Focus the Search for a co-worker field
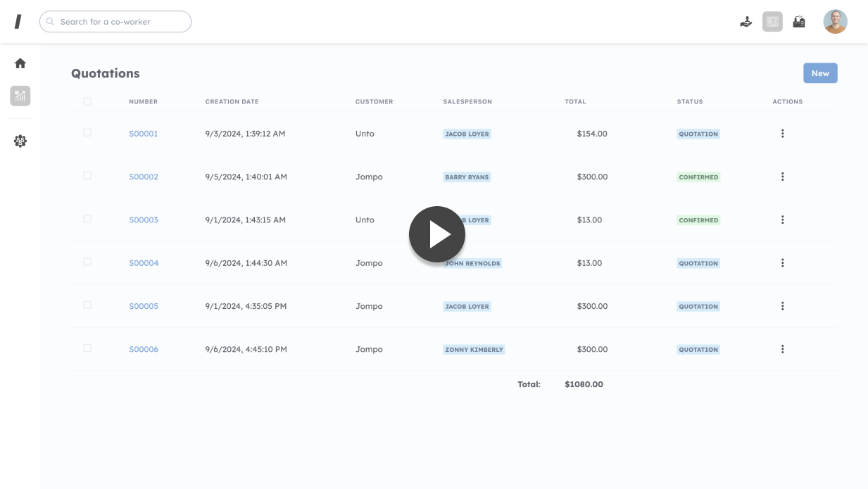This screenshot has height=489, width=868. pyautogui.click(x=120, y=22)
